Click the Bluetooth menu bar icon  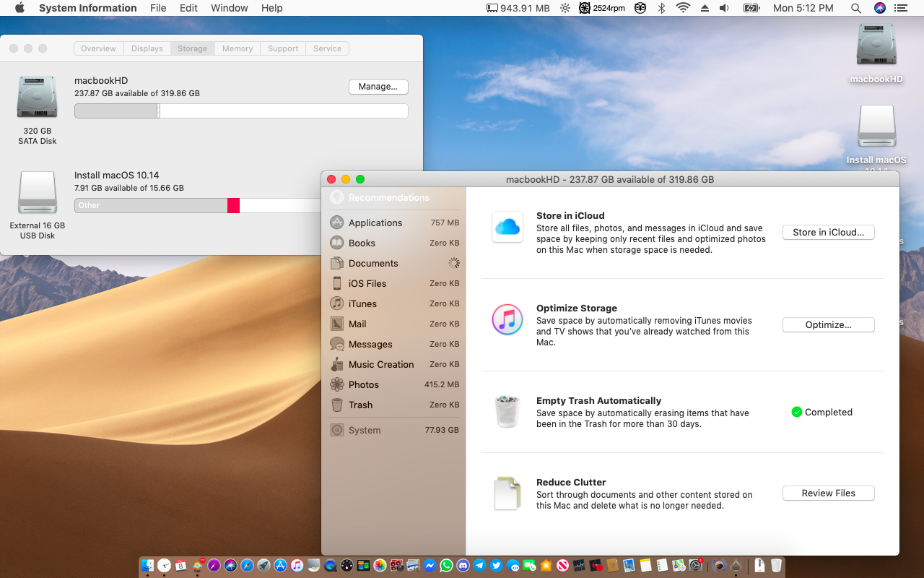pyautogui.click(x=661, y=8)
